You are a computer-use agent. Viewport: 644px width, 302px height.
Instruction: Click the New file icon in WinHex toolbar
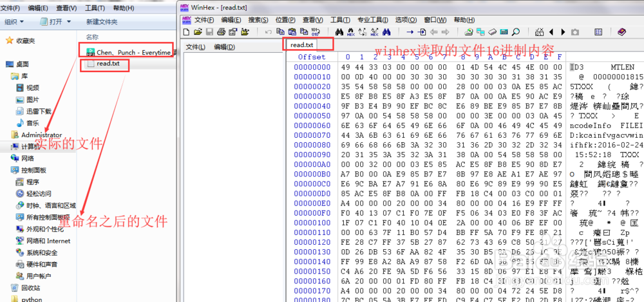187,32
